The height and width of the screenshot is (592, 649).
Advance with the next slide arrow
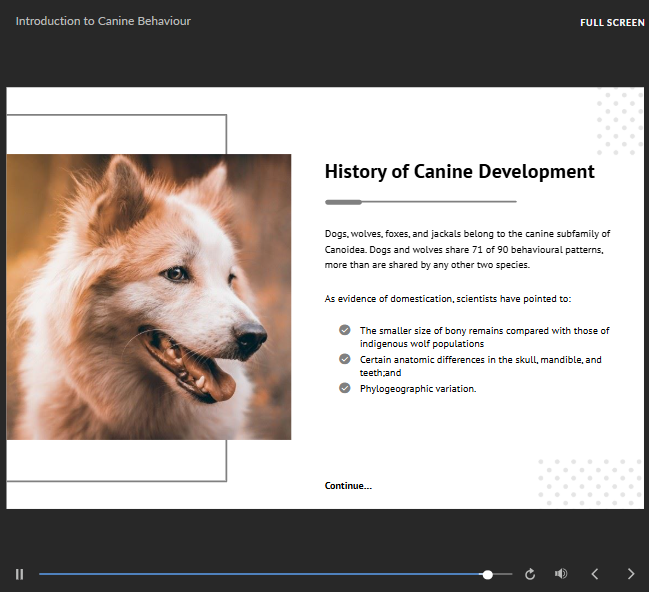[x=630, y=574]
